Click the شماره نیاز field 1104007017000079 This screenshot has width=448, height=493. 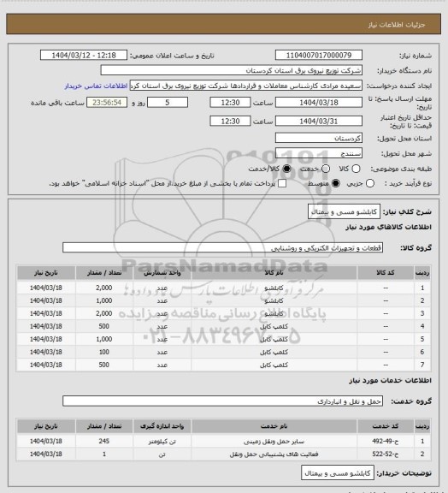[x=319, y=55]
